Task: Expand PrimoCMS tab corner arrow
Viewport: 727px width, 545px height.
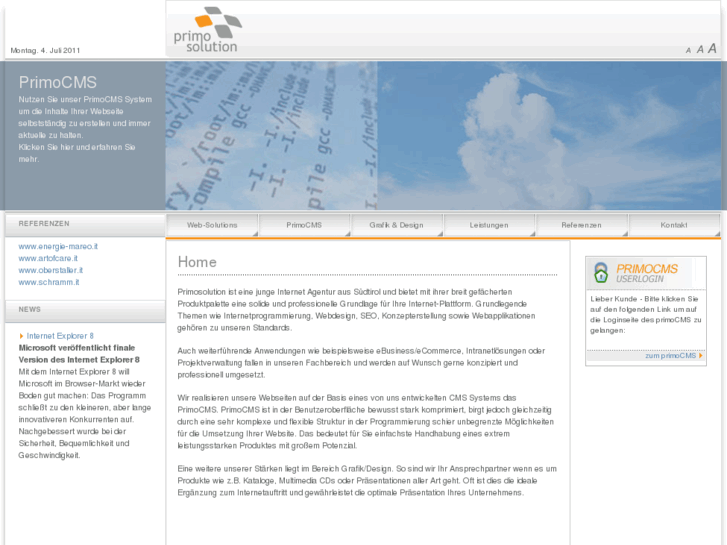Action: 347,234
